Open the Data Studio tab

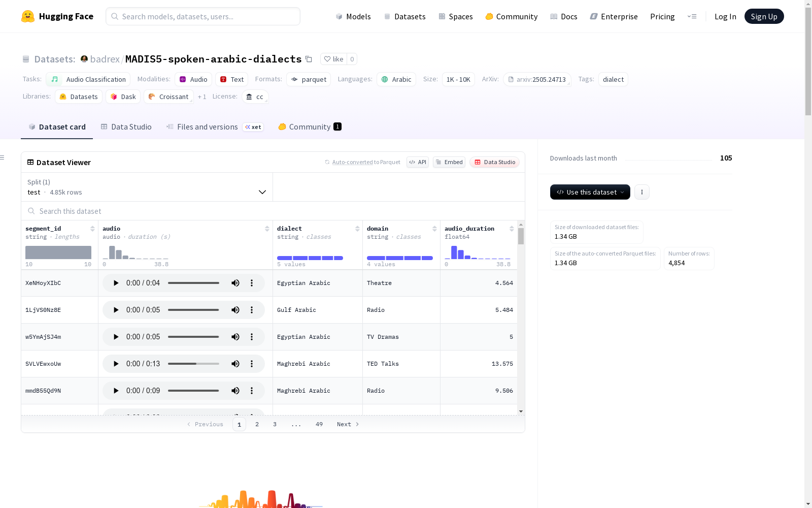click(126, 127)
